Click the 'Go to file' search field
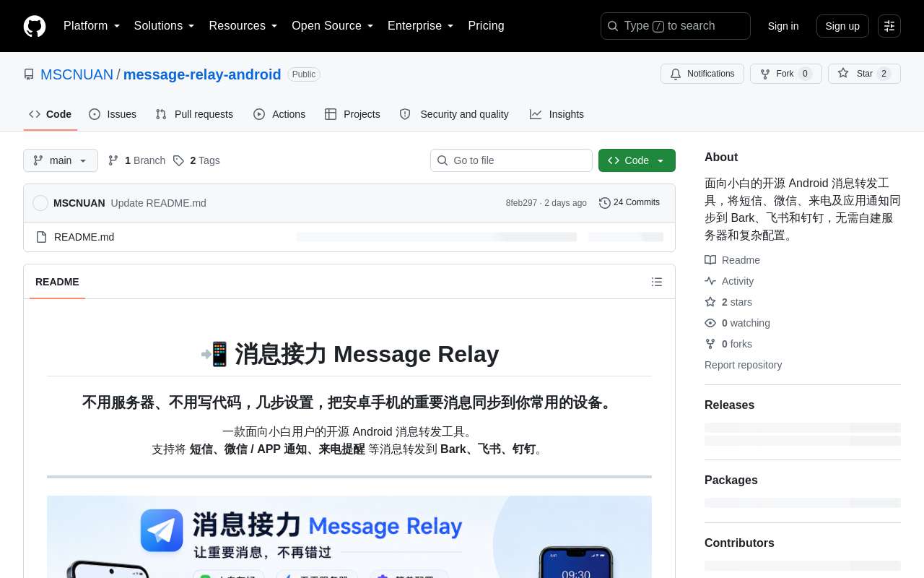Screen dimensions: 924x578 click(511, 160)
